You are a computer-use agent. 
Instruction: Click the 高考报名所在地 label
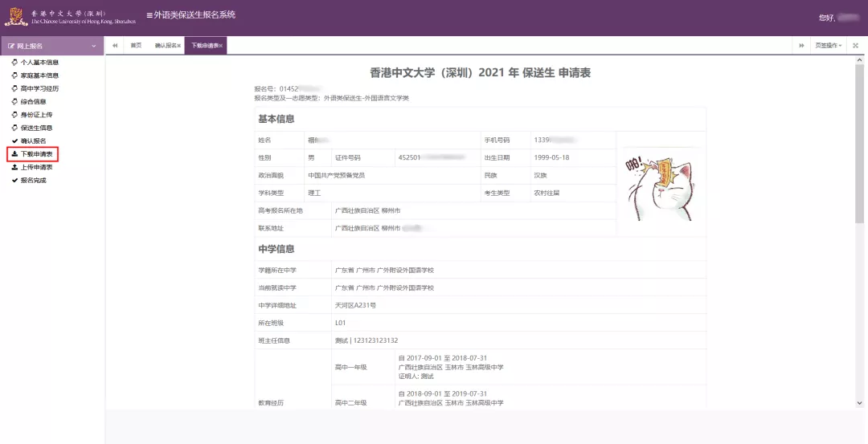pos(280,210)
